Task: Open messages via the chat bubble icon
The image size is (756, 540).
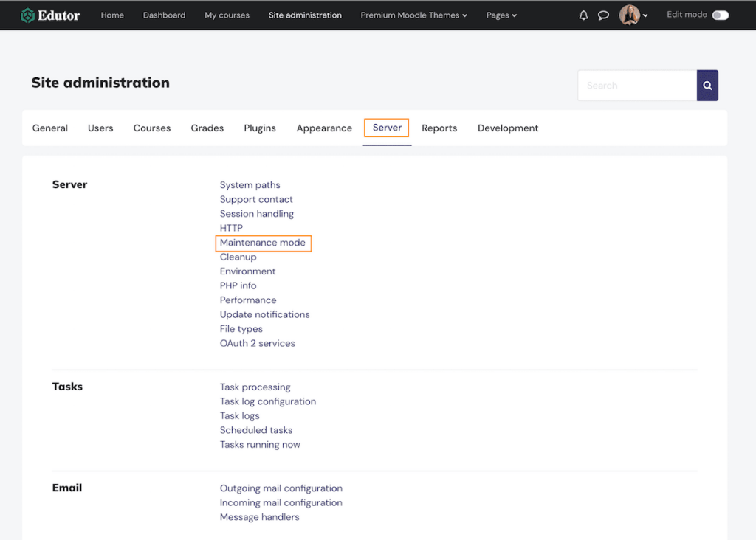Action: click(x=603, y=15)
